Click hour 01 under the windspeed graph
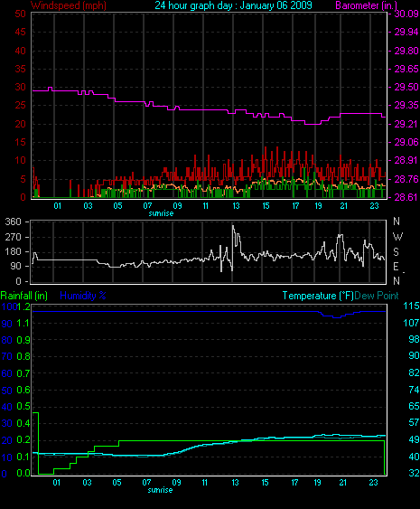 pyautogui.click(x=58, y=206)
